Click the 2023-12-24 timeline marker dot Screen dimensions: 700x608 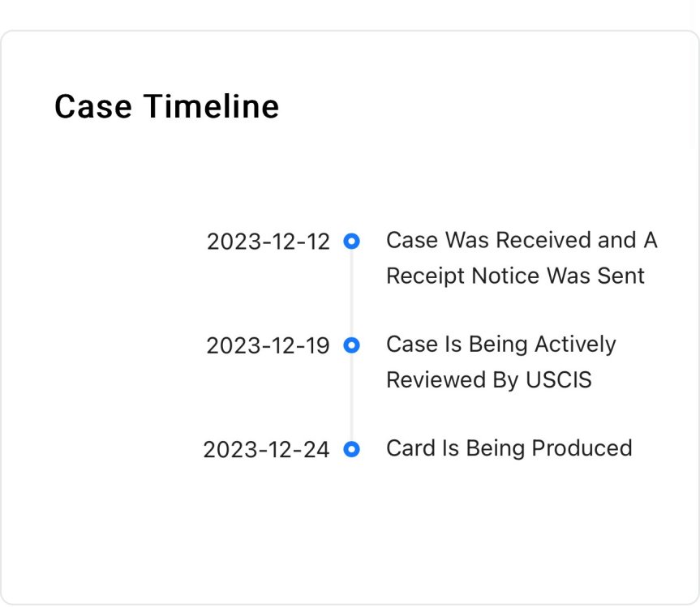(351, 449)
